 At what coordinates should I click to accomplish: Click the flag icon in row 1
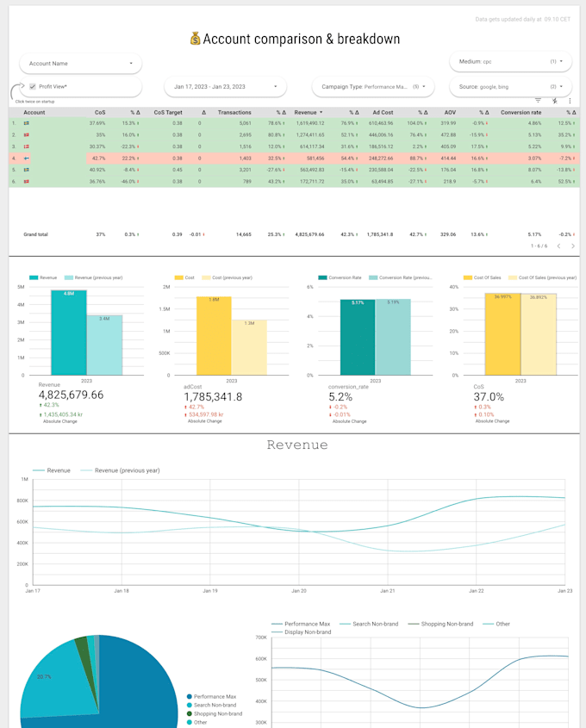(27, 123)
